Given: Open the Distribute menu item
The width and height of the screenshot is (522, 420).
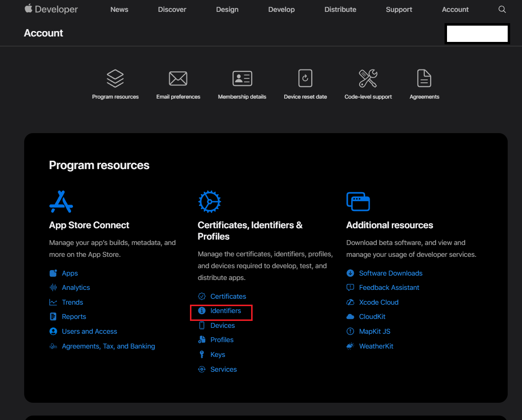Looking at the screenshot, I should point(340,9).
